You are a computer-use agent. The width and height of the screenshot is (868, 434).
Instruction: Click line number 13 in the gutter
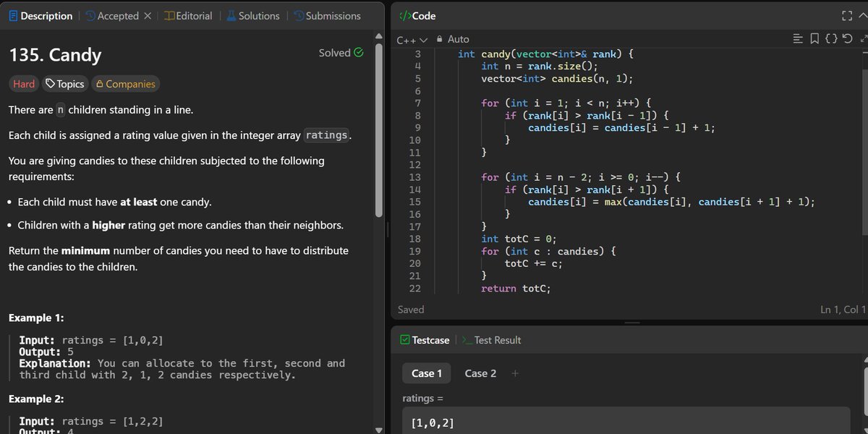click(x=414, y=177)
